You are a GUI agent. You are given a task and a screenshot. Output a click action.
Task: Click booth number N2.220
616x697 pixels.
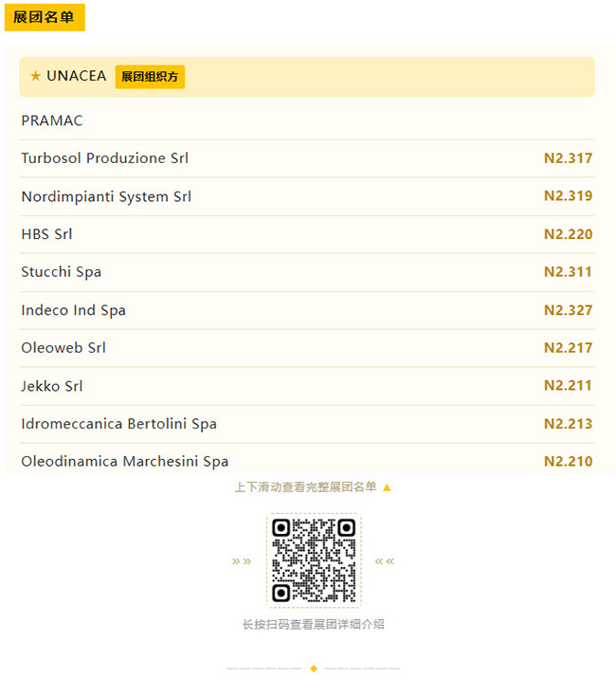(x=568, y=234)
